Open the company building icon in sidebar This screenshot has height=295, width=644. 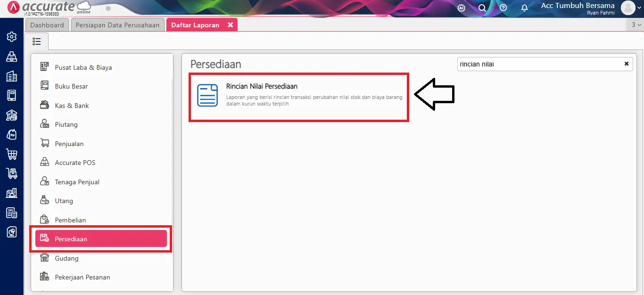pos(11,76)
